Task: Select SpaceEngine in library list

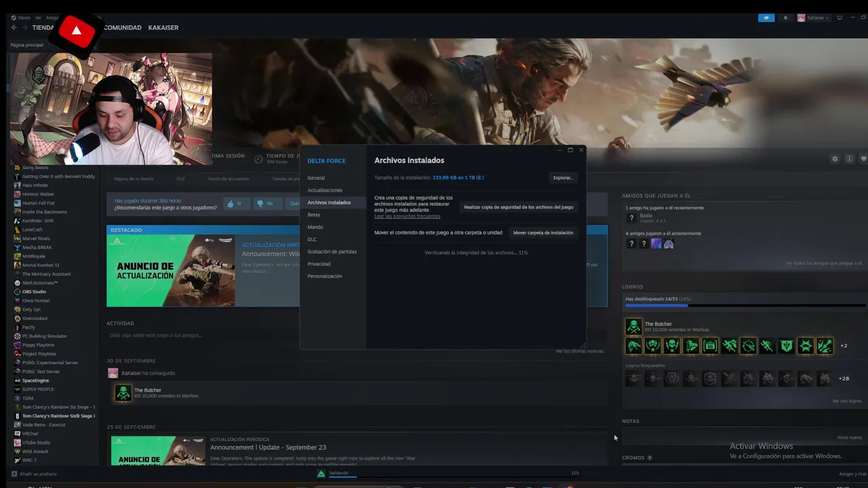Action: coord(35,380)
